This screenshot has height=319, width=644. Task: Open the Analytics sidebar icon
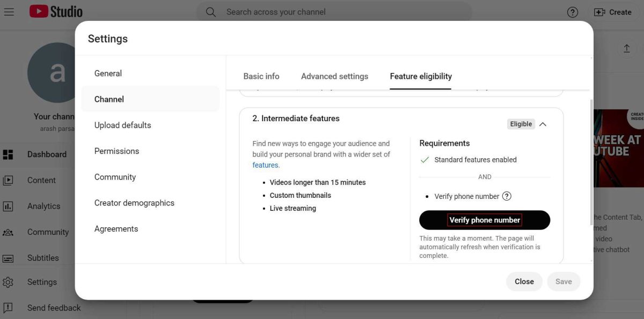(8, 206)
